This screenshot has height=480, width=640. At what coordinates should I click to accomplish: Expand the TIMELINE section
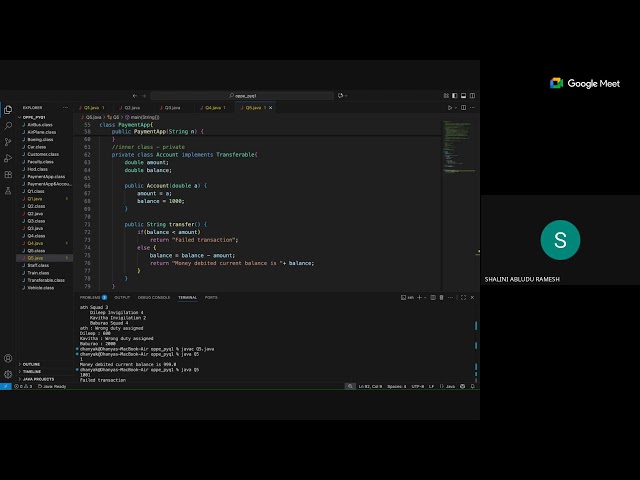(x=32, y=371)
